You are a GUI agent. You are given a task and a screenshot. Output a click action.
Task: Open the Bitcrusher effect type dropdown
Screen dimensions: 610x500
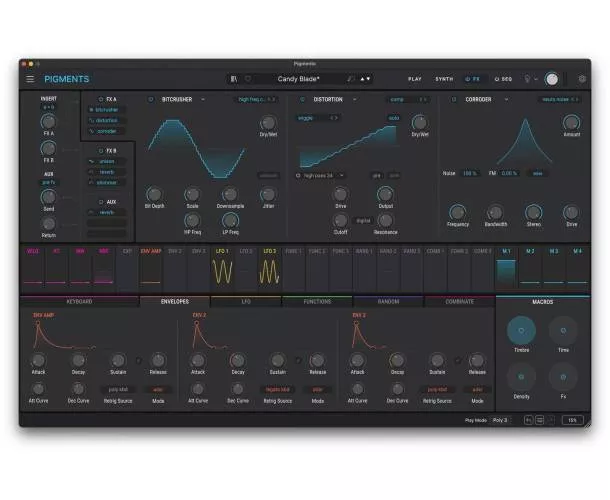(x=203, y=100)
